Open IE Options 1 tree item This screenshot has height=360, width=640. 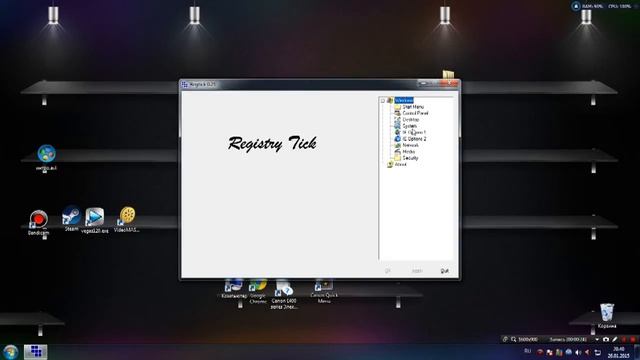point(414,133)
